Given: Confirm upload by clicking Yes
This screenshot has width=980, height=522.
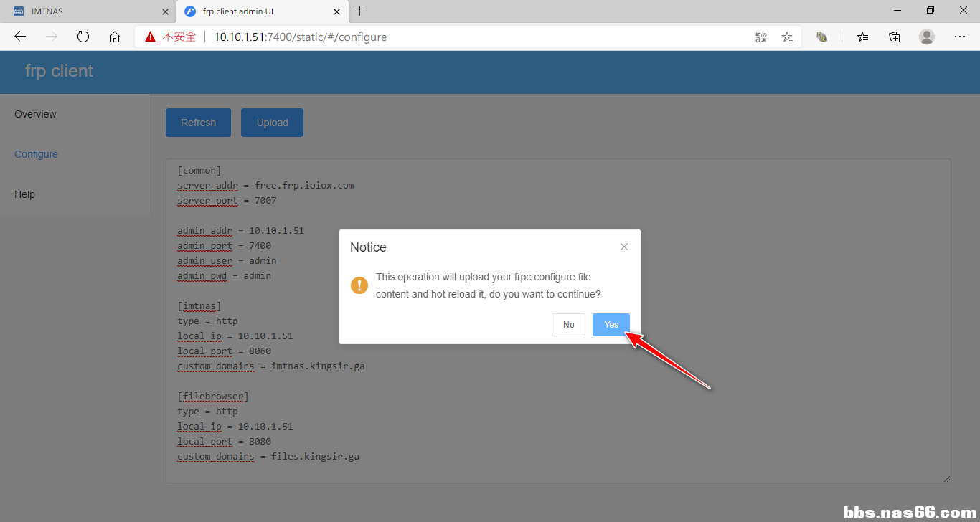Looking at the screenshot, I should pos(611,325).
